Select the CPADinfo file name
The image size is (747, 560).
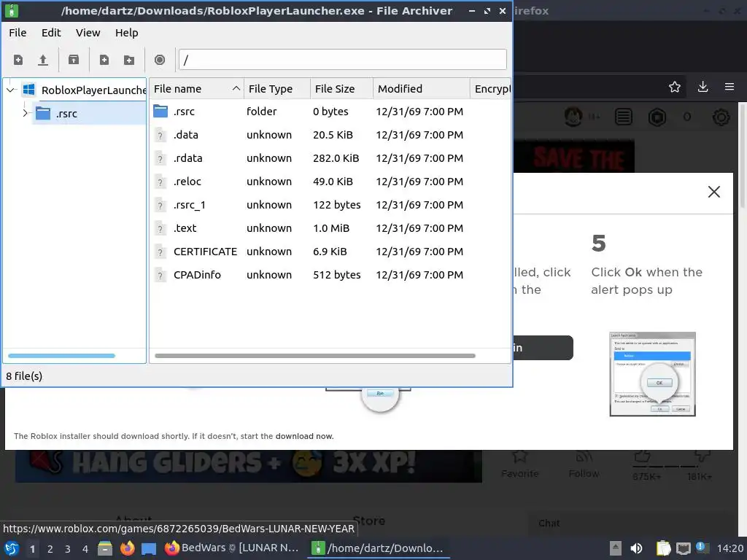coord(197,275)
